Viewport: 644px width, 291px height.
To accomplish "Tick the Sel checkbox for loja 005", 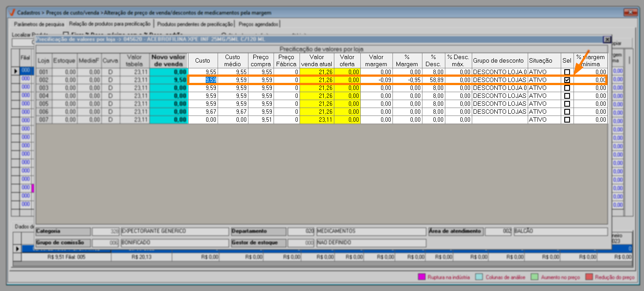I will (567, 104).
